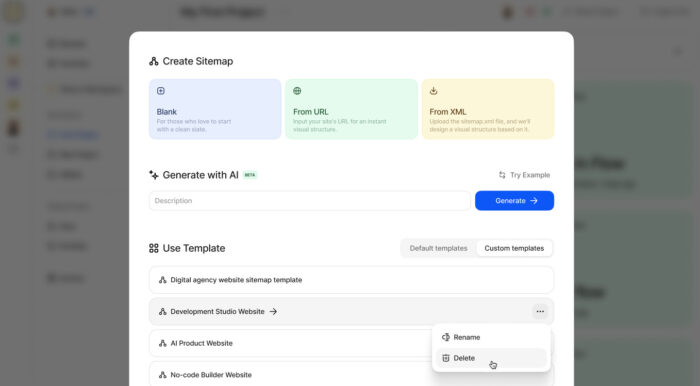
Task: Click the Rename menu icon
Action: pos(446,337)
